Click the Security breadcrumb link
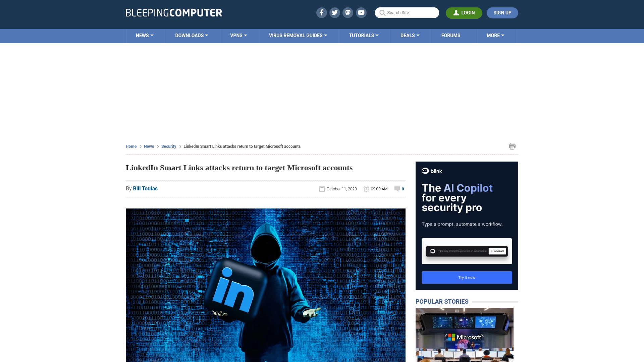This screenshot has height=362, width=644. point(168,146)
